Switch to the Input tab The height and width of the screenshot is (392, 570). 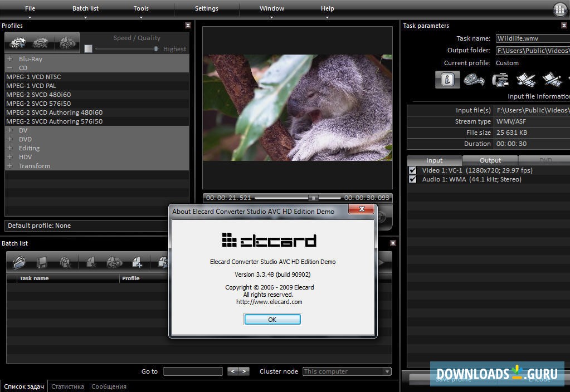pyautogui.click(x=435, y=160)
